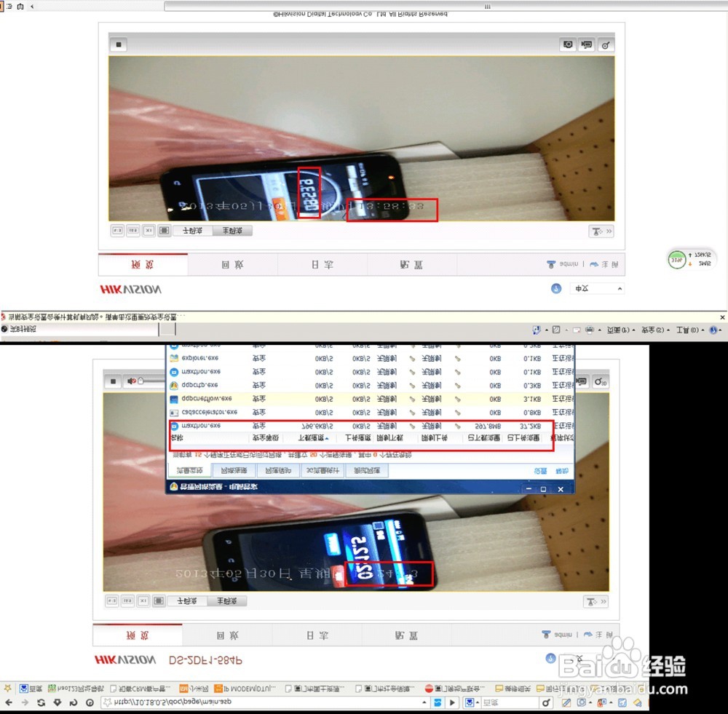Switch lower live view to 主码流 main stream
Viewport: 728px width, 714px height.
click(227, 601)
